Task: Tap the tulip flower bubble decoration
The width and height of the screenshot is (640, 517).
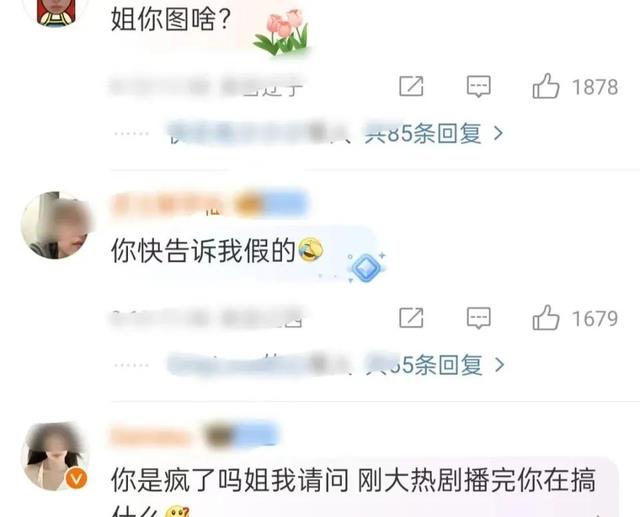Action: point(282,32)
